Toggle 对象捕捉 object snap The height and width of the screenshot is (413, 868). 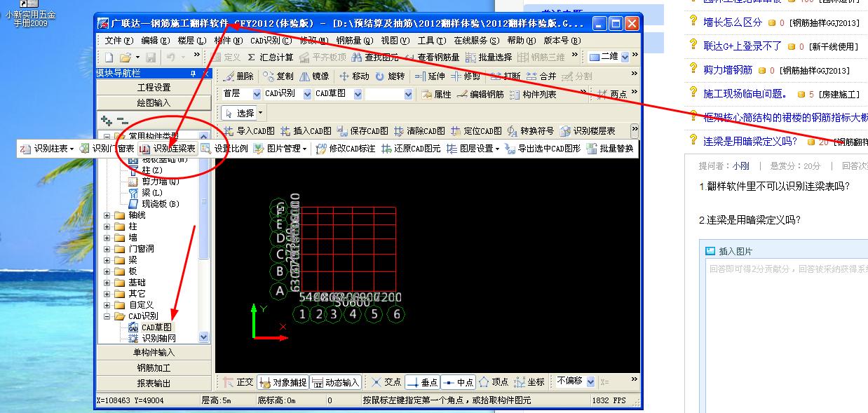283,382
